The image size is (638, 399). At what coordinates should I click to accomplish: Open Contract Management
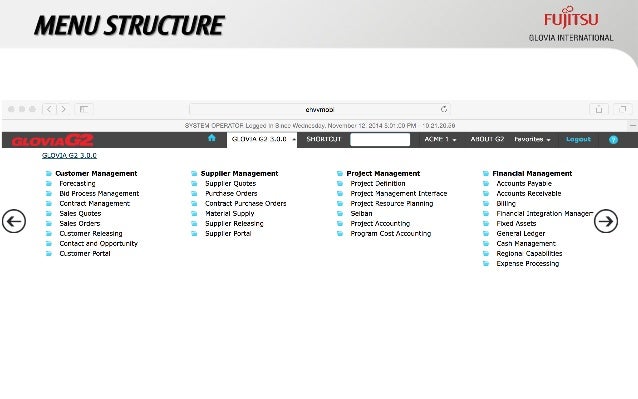[x=94, y=203]
